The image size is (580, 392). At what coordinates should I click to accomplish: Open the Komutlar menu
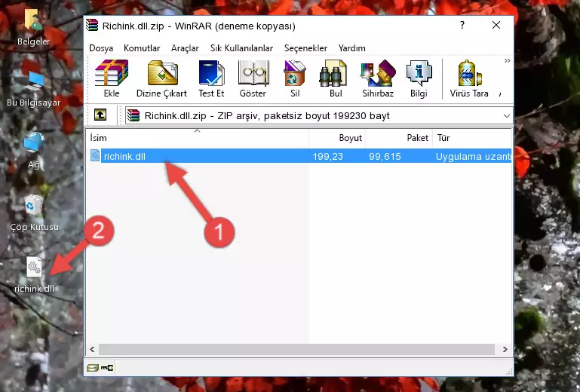[x=142, y=48]
